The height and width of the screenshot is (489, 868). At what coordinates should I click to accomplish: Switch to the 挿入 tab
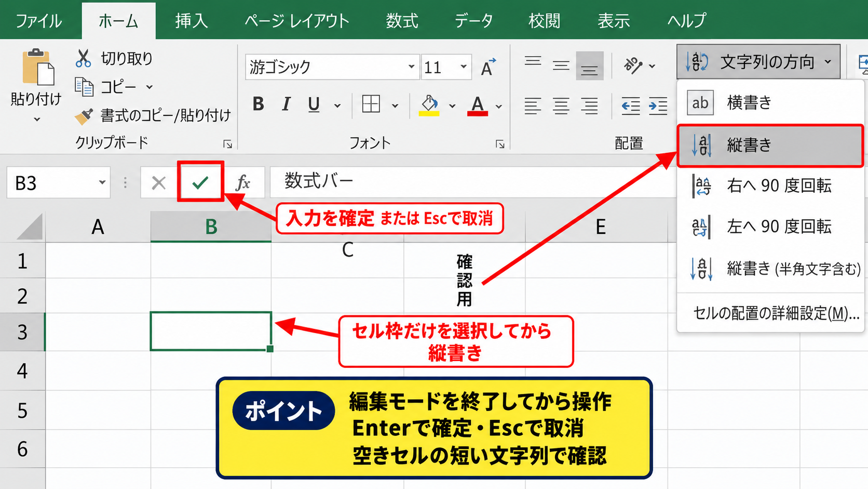click(192, 21)
